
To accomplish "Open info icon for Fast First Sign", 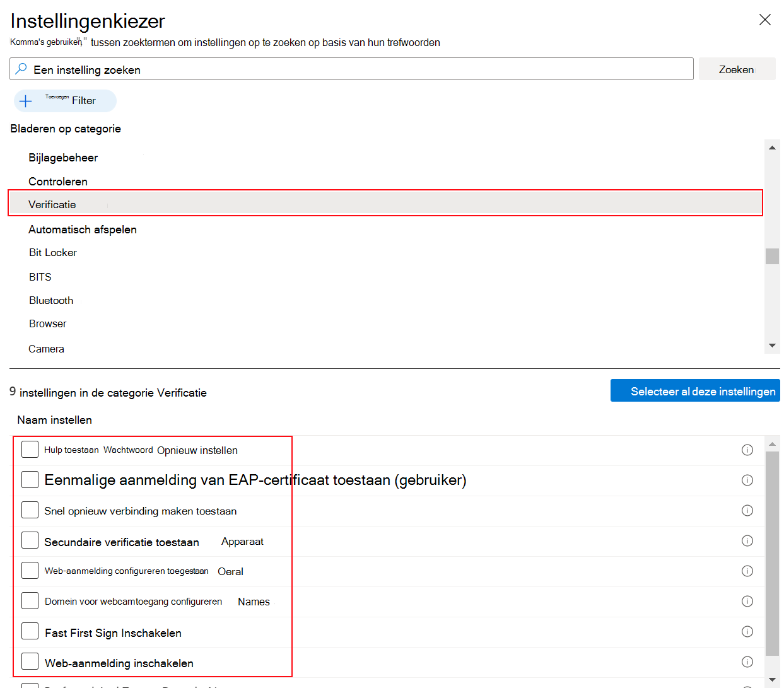I will [x=747, y=631].
